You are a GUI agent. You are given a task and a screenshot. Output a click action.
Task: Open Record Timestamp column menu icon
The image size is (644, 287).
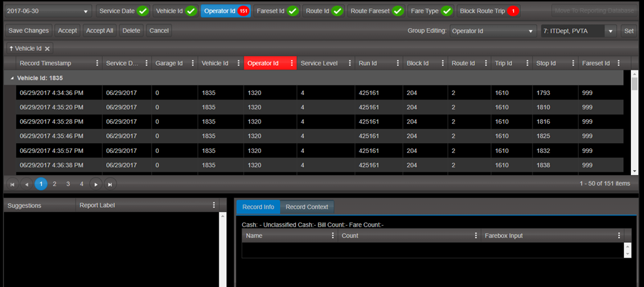pyautogui.click(x=98, y=63)
